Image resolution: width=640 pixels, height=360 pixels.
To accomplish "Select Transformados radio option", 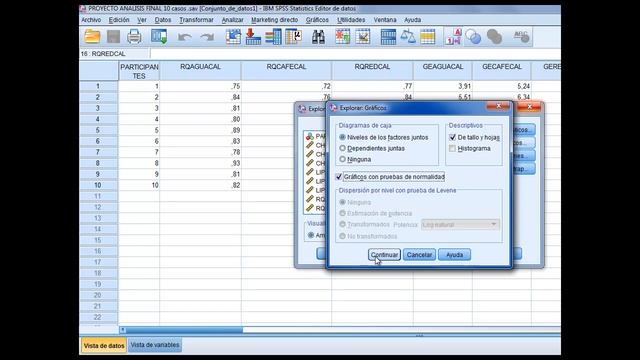I will point(342,224).
